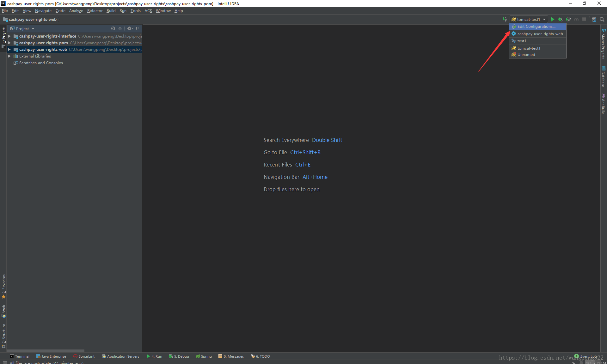Click the Build project binary arrow icon
The width and height of the screenshot is (607, 364).
coord(505,20)
